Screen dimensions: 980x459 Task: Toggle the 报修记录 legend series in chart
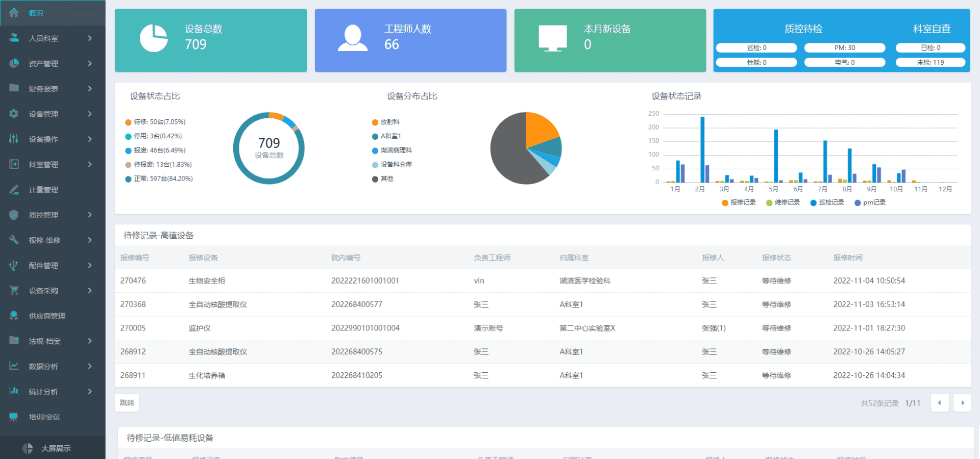(x=739, y=202)
